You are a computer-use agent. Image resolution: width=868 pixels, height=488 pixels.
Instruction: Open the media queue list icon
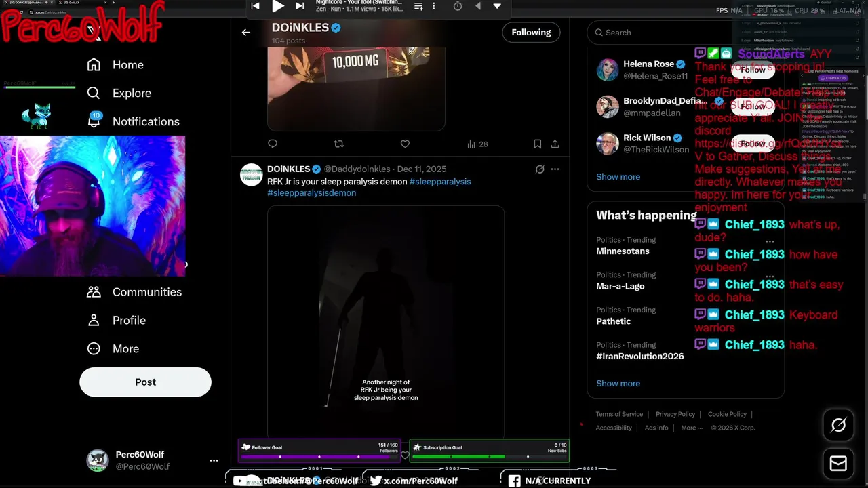418,6
